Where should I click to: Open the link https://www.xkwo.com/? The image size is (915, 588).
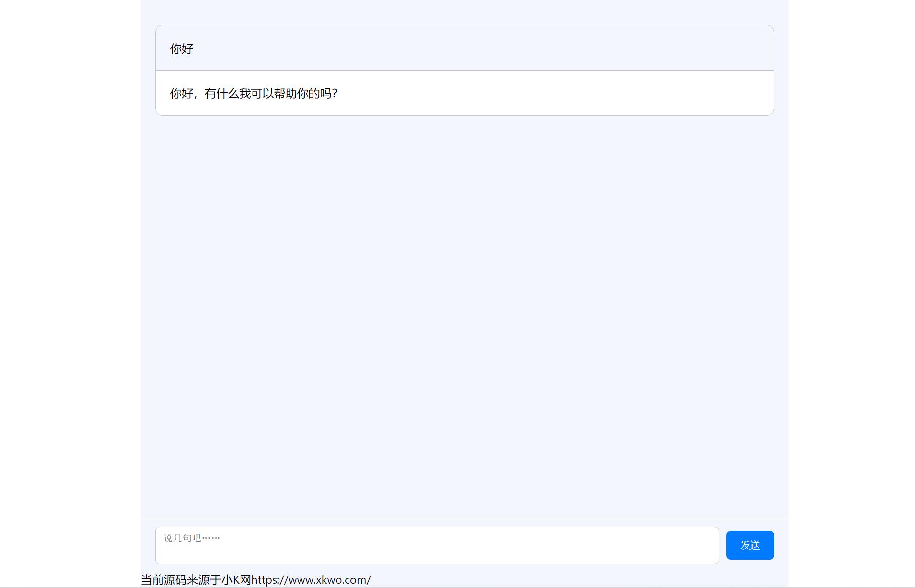311,579
